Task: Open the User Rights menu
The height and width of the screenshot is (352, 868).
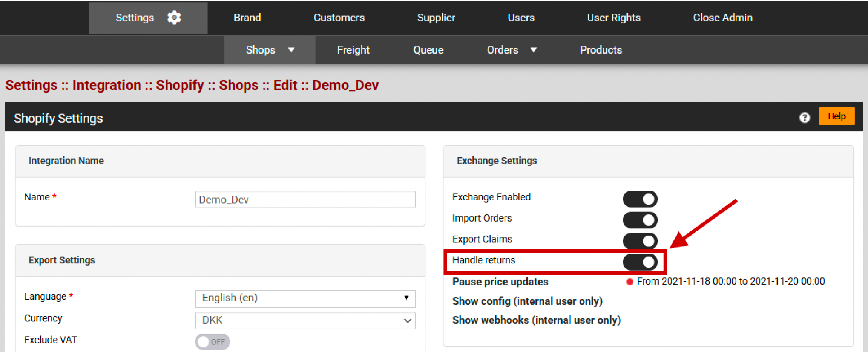Action: (614, 18)
